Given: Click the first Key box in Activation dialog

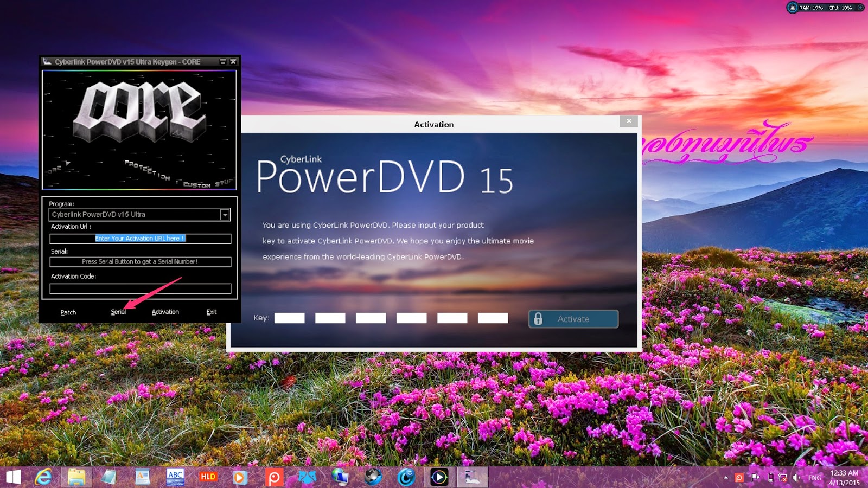Looking at the screenshot, I should click(290, 318).
